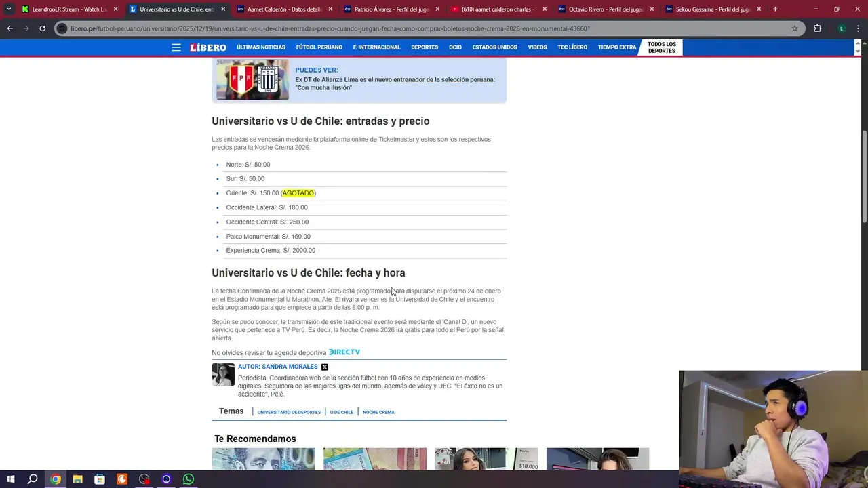Open a new browser tab
Image resolution: width=868 pixels, height=488 pixels.
pos(775,9)
